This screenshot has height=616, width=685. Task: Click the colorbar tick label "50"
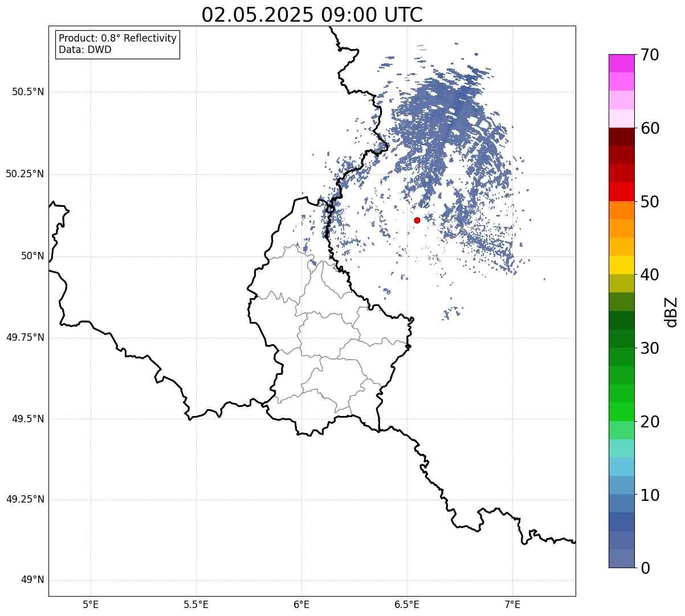650,202
